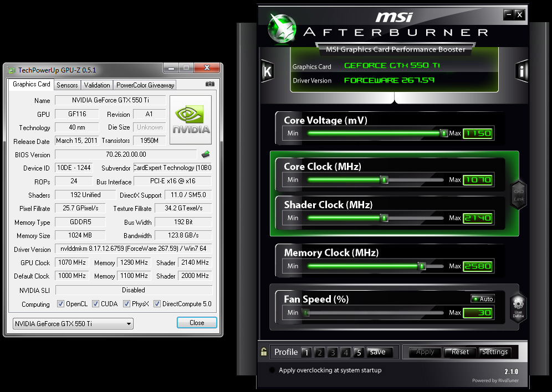Click the Memory Clock value field 2580
The image size is (552, 392).
click(x=478, y=266)
